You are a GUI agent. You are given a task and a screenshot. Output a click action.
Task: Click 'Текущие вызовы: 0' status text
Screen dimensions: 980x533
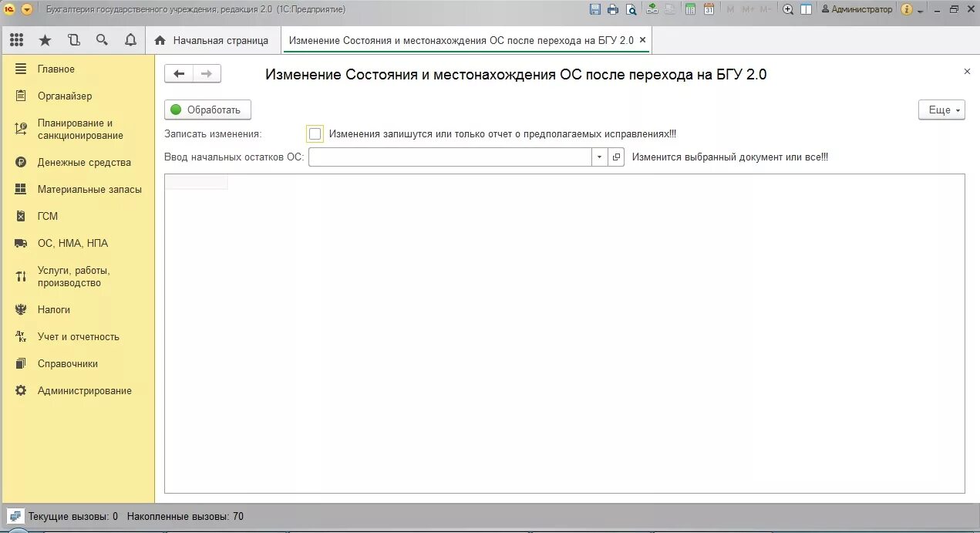(x=73, y=517)
